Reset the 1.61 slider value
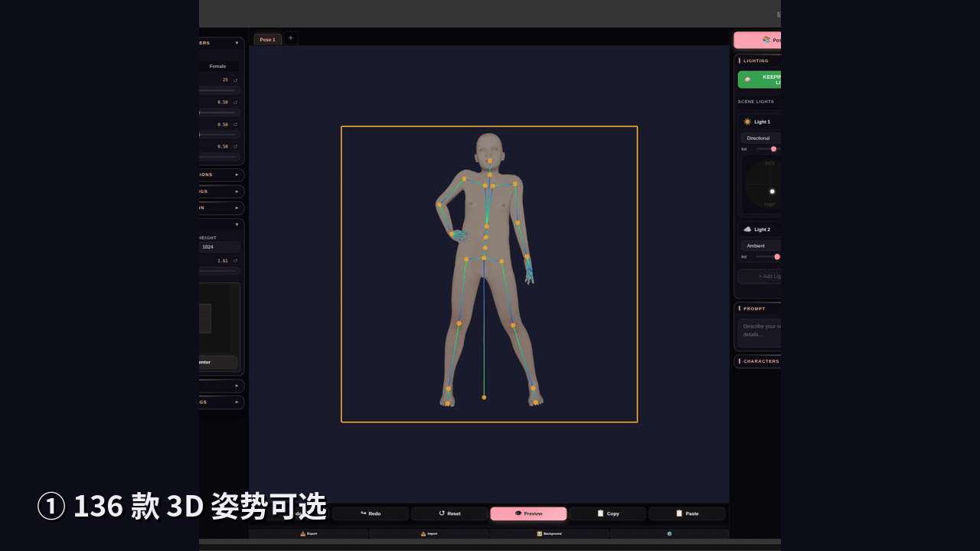The width and height of the screenshot is (980, 551). (235, 261)
